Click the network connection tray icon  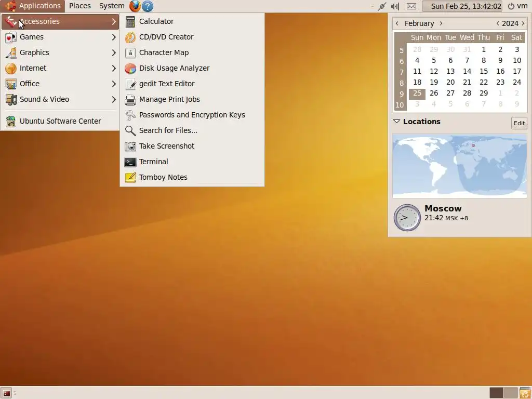coord(382,6)
